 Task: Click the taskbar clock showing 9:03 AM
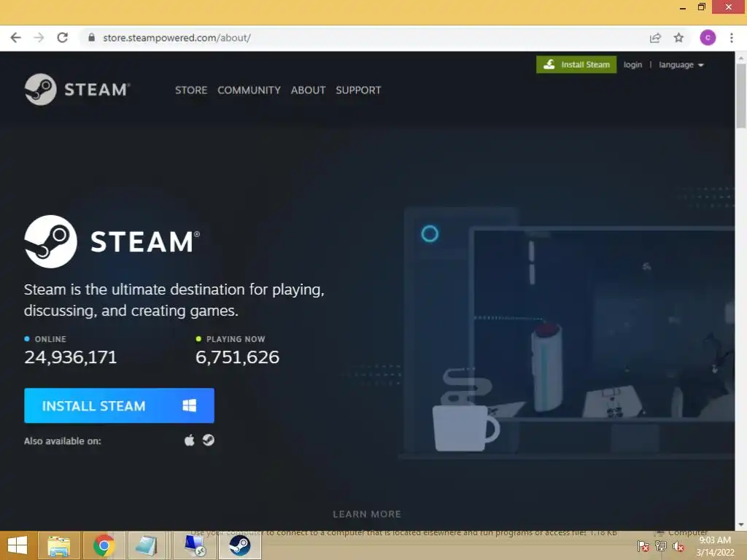715,546
